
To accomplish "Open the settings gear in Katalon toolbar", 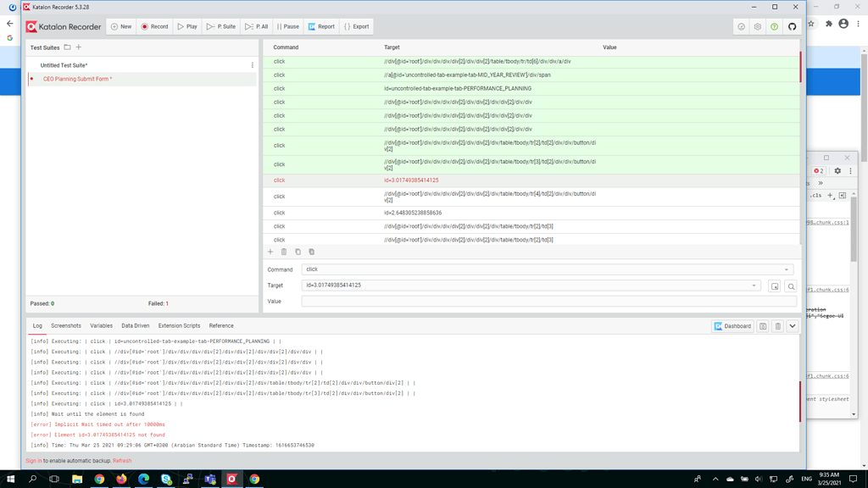I will [758, 26].
